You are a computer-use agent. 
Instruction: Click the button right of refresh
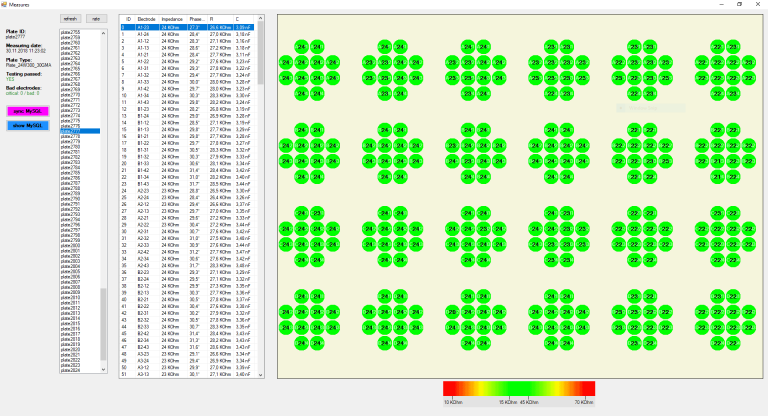click(x=95, y=19)
